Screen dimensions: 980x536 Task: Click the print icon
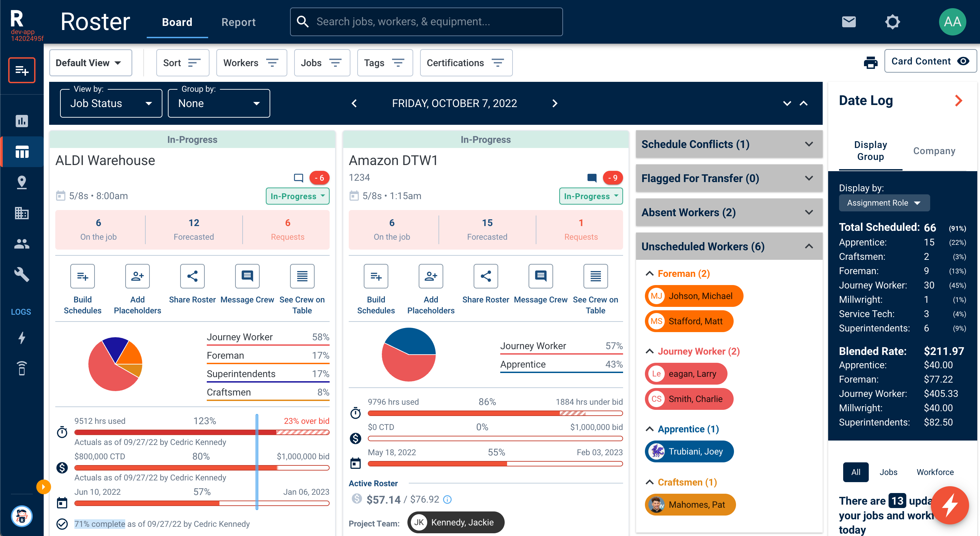click(x=870, y=62)
